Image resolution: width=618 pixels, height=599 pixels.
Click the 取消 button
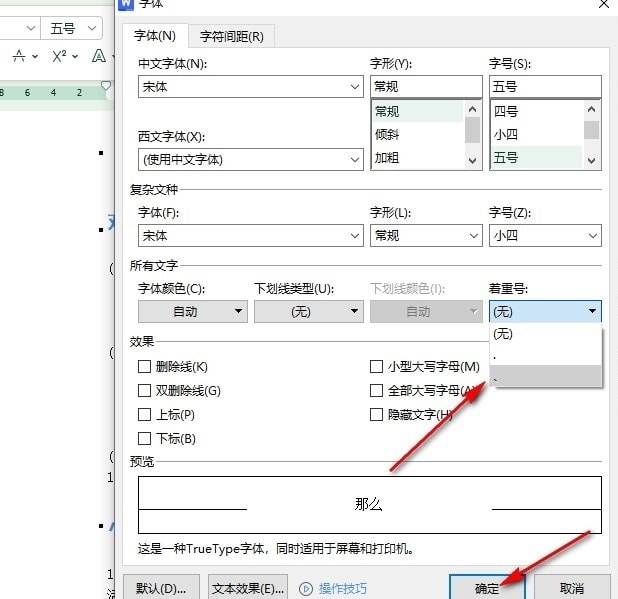coord(571,588)
